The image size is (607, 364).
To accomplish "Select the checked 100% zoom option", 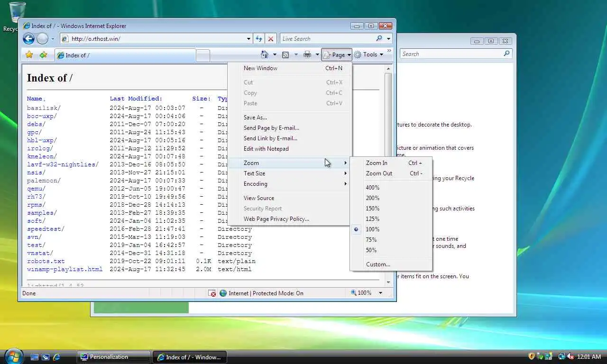I will pos(391,229).
